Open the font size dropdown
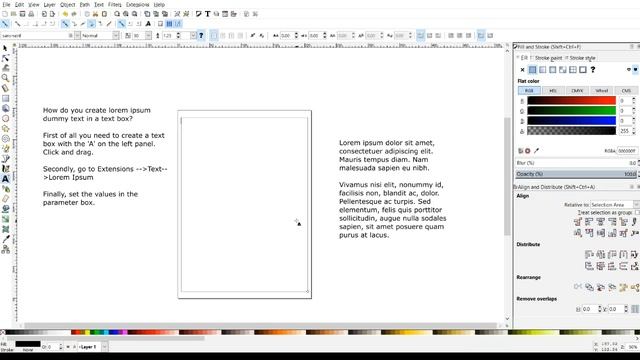 [148, 36]
